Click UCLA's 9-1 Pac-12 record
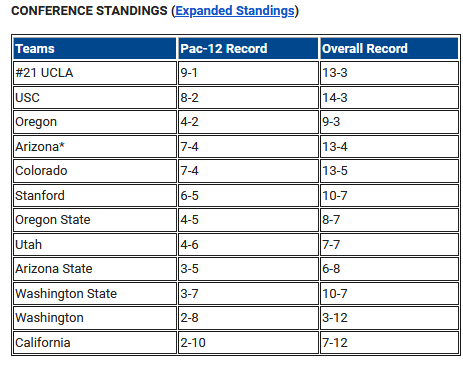463x368 pixels. coord(248,73)
